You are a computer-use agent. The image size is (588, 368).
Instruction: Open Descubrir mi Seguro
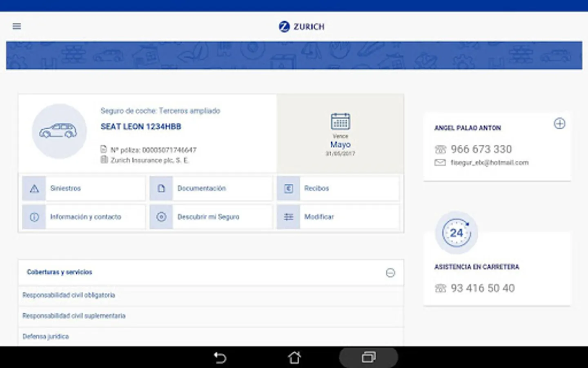pos(211,217)
